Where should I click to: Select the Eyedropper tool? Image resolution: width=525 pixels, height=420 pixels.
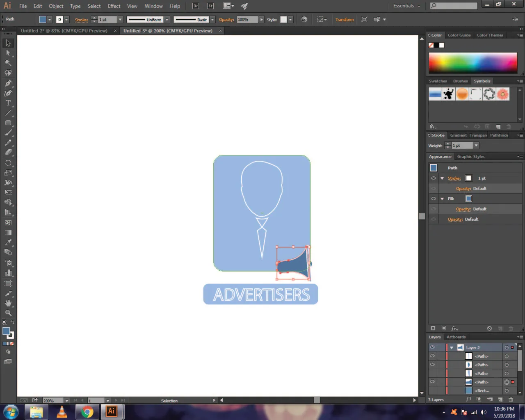point(8,242)
